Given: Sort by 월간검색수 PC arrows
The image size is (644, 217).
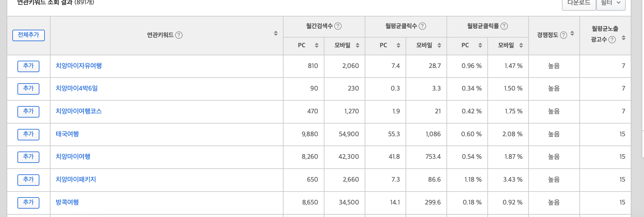Looking at the screenshot, I should [x=317, y=45].
